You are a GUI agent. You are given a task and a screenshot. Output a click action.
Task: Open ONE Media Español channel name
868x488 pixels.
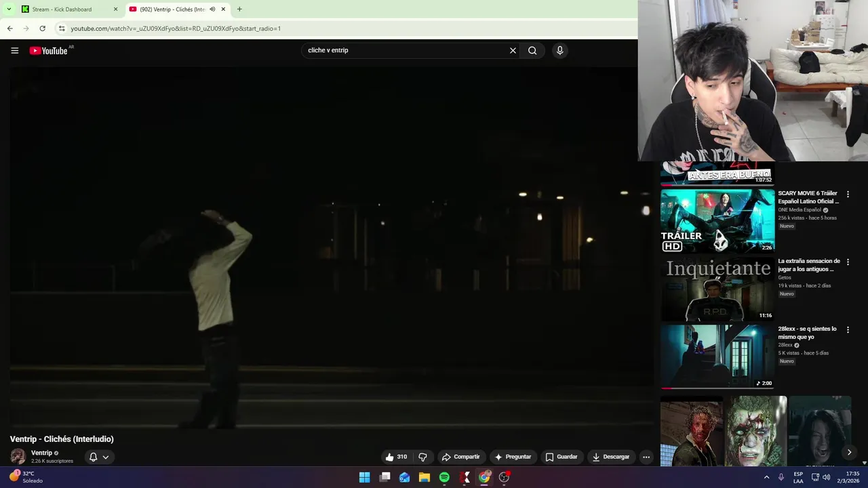point(800,210)
